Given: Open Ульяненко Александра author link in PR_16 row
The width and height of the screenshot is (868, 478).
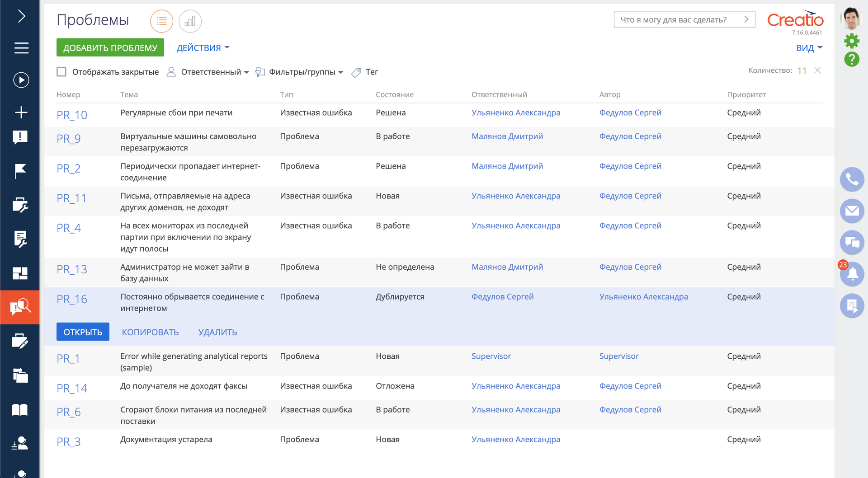Looking at the screenshot, I should (643, 297).
